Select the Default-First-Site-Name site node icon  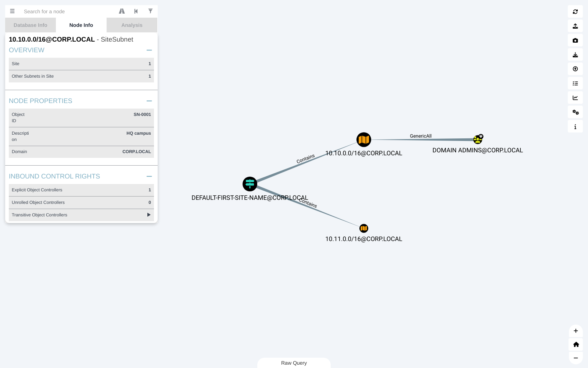point(250,184)
